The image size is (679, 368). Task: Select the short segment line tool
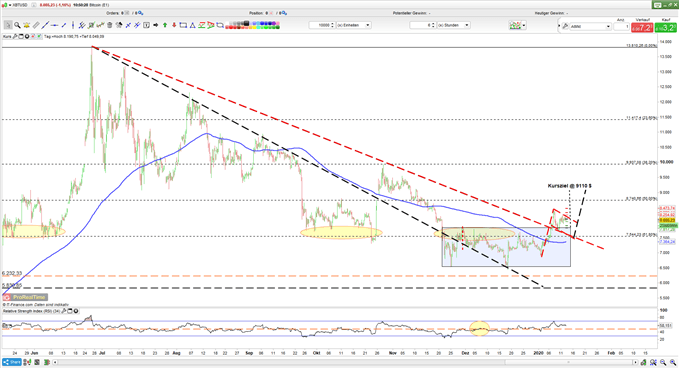pyautogui.click(x=64, y=25)
